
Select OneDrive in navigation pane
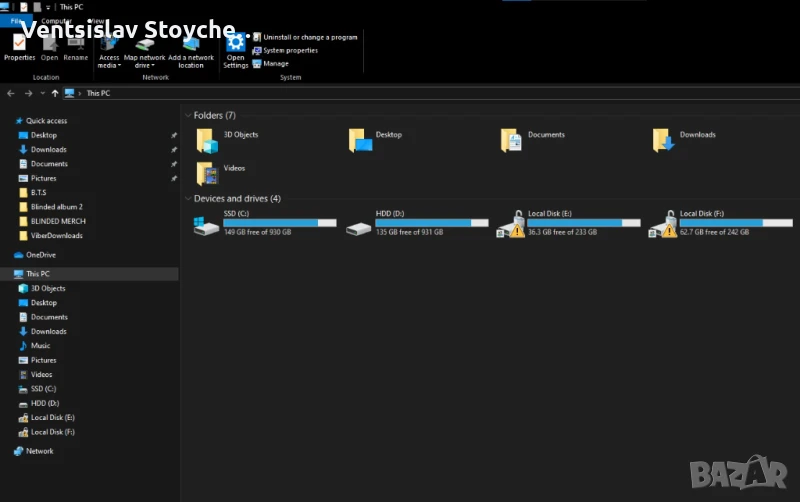click(x=40, y=255)
